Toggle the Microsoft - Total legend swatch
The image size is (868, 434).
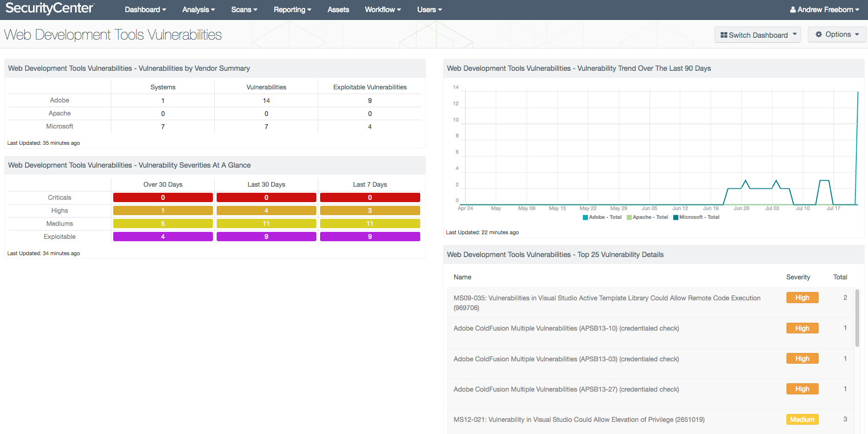click(676, 217)
